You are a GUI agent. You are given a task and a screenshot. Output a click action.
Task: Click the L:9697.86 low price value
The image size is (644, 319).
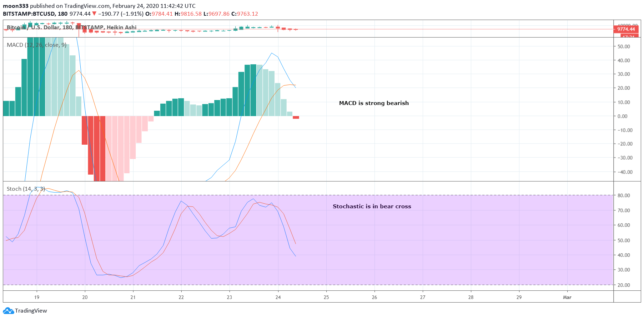(x=216, y=14)
